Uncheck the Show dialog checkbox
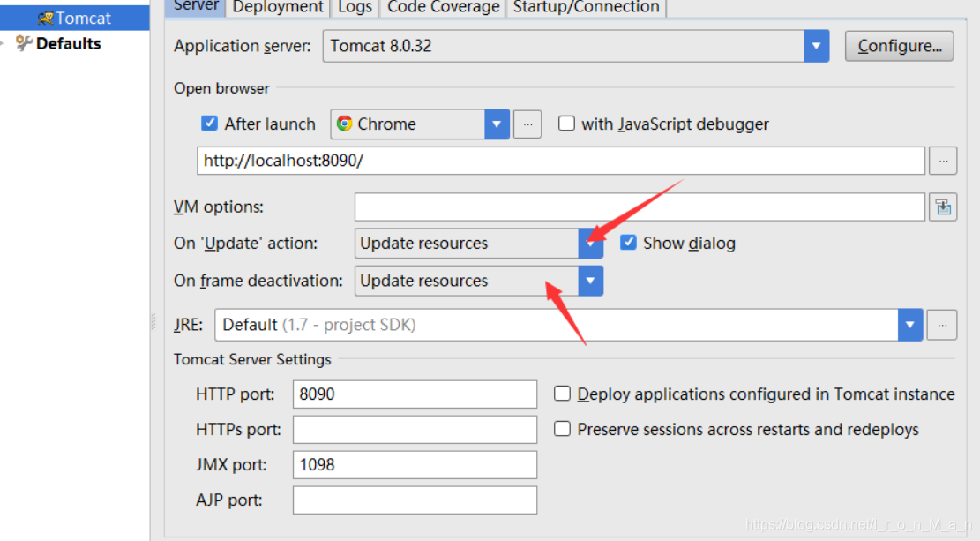Screen dimensions: 980x541 [x=628, y=243]
